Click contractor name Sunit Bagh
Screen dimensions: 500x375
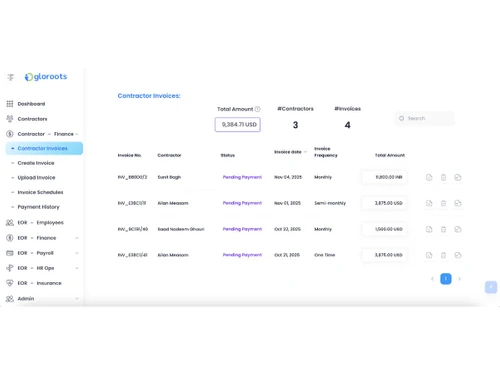click(169, 177)
